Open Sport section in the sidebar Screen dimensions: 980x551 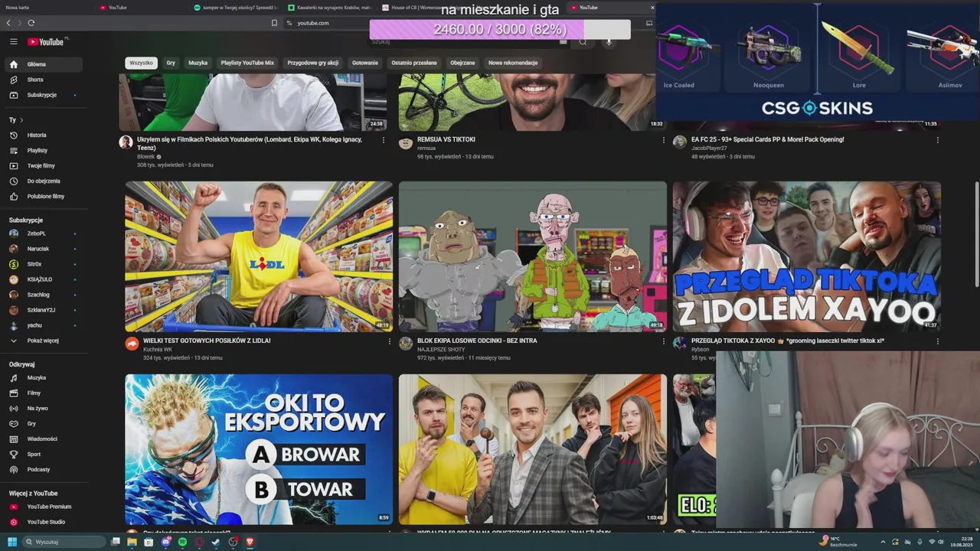coord(44,454)
